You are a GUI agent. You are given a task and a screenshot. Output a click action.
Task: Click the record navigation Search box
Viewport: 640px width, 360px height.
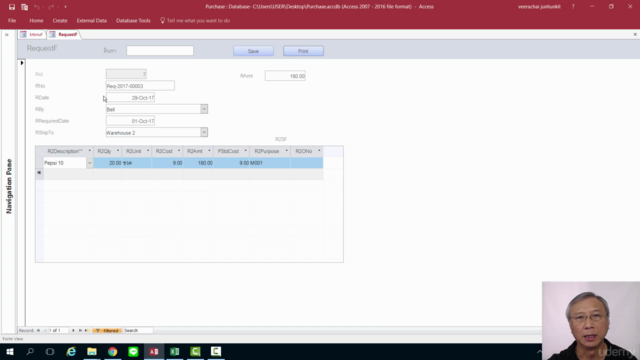(x=138, y=331)
